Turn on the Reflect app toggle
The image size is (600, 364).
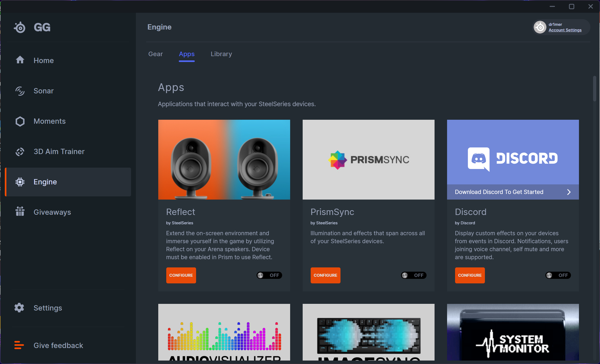point(269,275)
